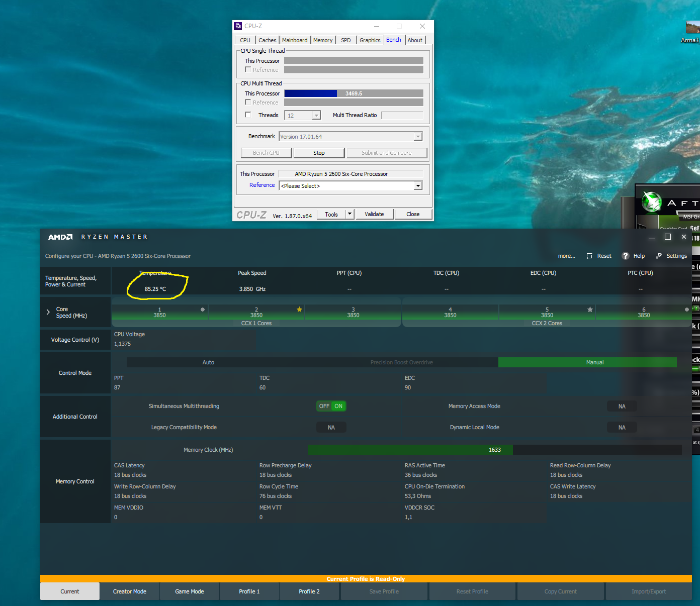Click the AMD logo in Ryzen Master
The image size is (700, 606).
[60, 237]
